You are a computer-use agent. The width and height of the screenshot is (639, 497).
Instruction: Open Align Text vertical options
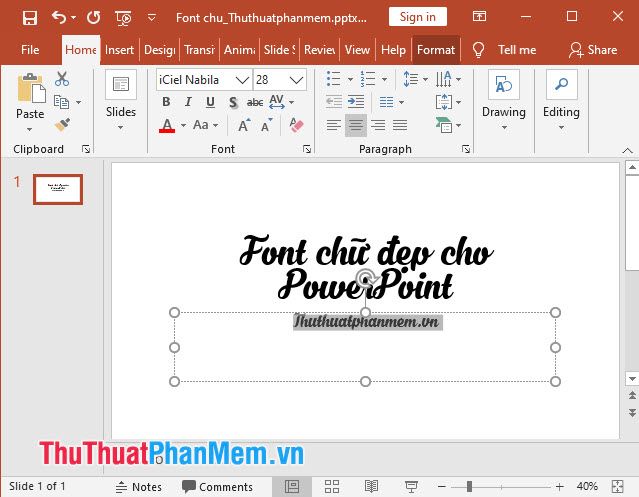click(448, 102)
